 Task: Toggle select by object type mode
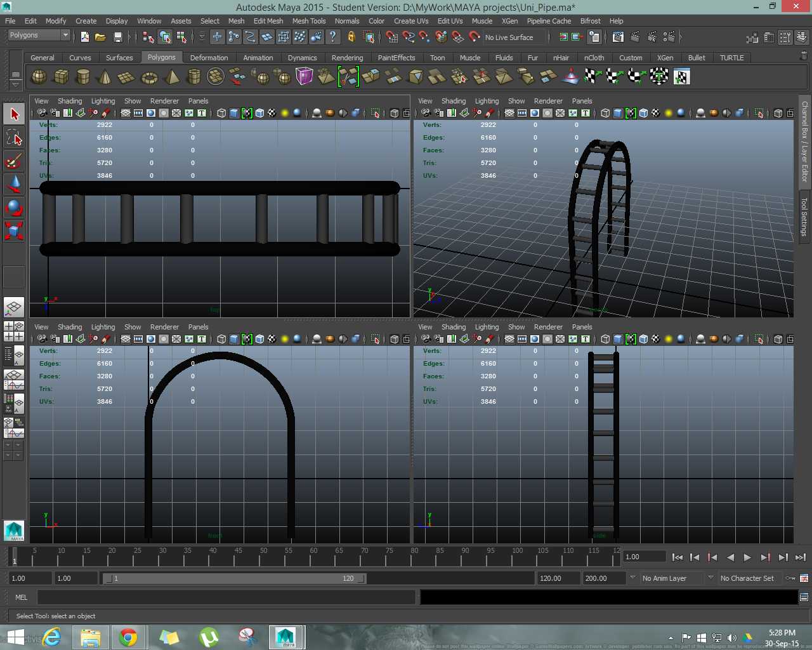[x=165, y=37]
